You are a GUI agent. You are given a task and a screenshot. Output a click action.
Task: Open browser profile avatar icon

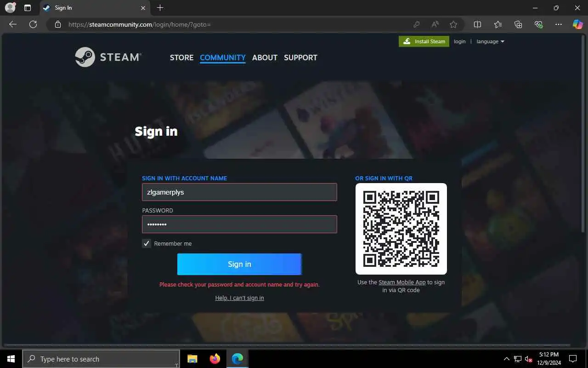point(10,8)
